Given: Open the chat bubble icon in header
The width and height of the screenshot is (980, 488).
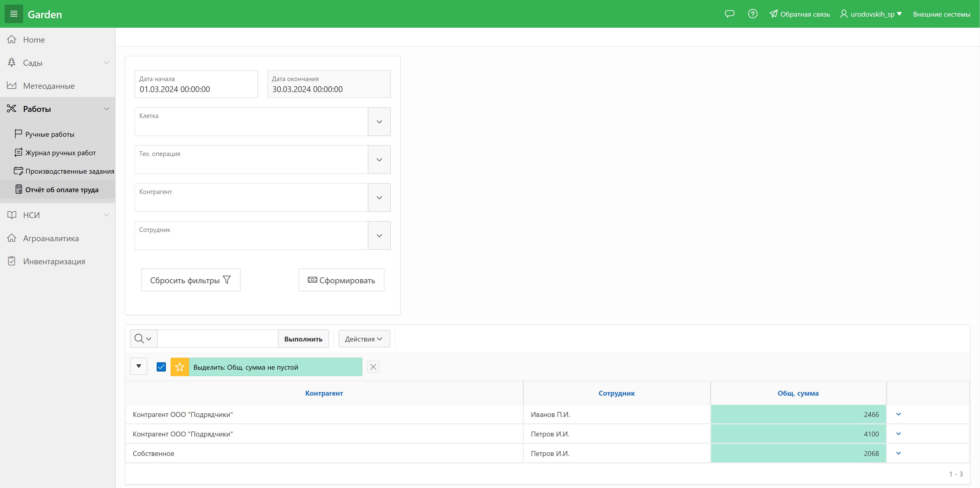Looking at the screenshot, I should coord(729,14).
